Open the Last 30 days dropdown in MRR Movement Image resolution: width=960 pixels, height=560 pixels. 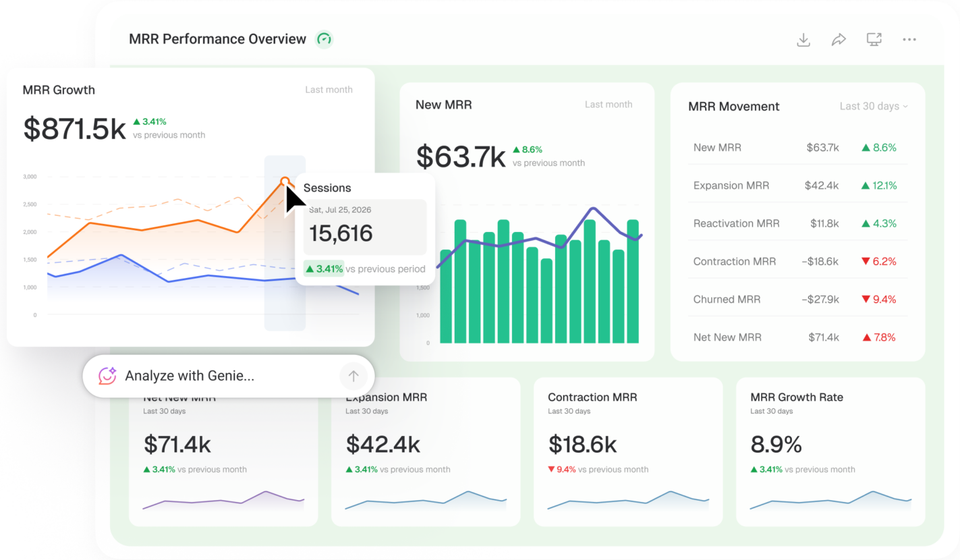coord(874,106)
